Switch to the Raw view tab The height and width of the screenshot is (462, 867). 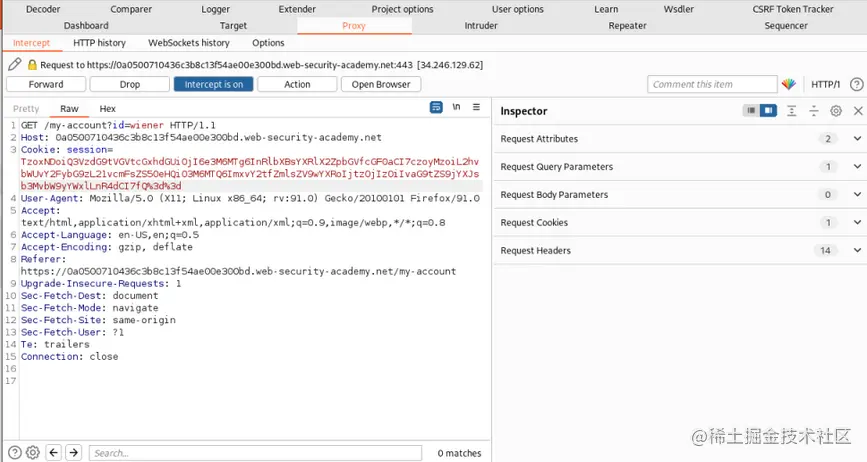coord(69,109)
